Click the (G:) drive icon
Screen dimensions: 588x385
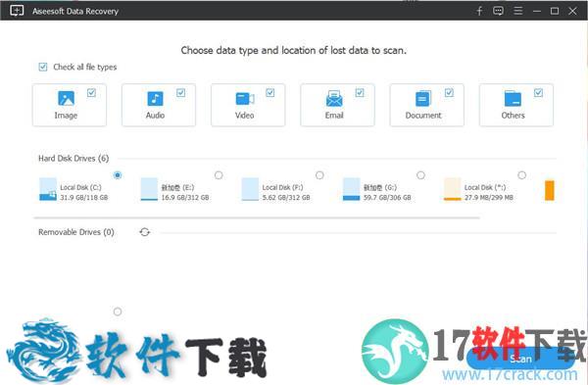pos(352,189)
